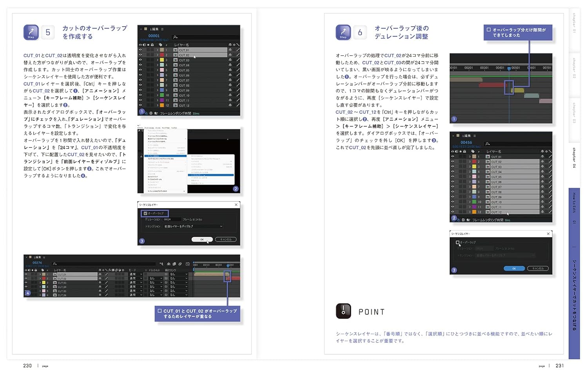Click render time camera icon at the bottom of 00001 panel
Image resolution: width=588 pixels, height=375 pixels.
[x=156, y=113]
